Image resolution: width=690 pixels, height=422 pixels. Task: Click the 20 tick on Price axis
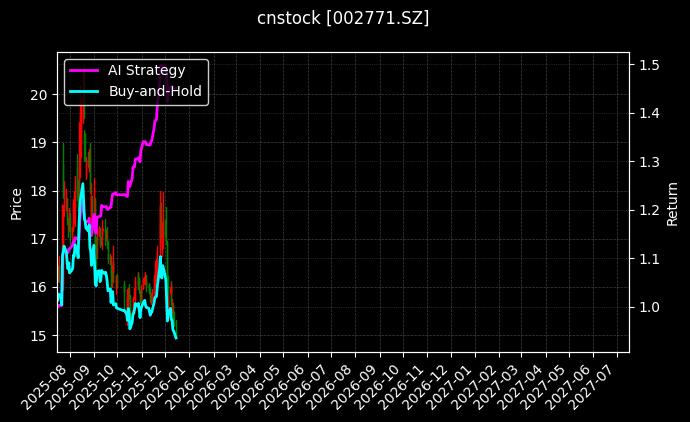pyautogui.click(x=40, y=95)
